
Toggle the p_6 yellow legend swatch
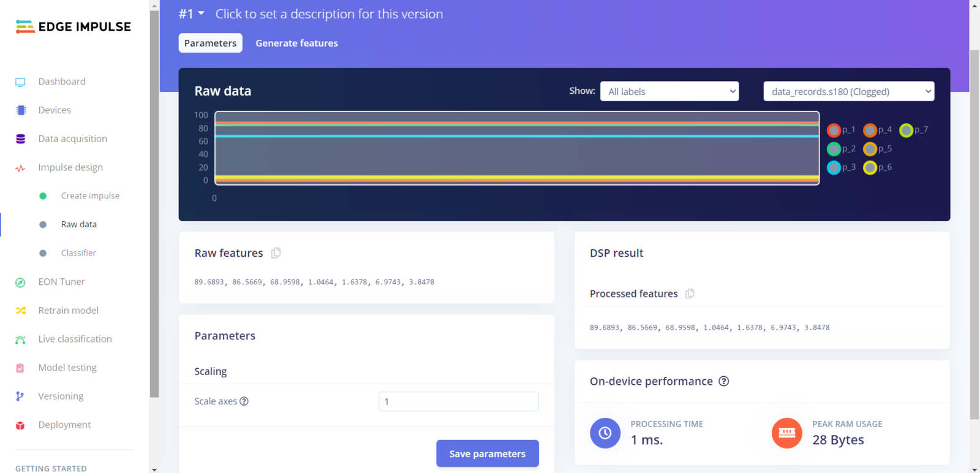pyautogui.click(x=870, y=167)
